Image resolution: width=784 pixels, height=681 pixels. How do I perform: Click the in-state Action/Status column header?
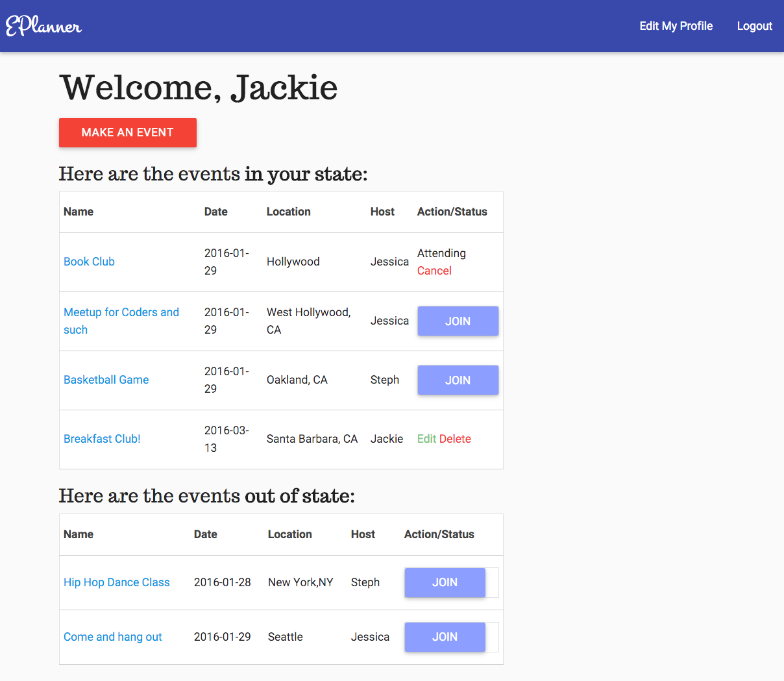coord(452,212)
